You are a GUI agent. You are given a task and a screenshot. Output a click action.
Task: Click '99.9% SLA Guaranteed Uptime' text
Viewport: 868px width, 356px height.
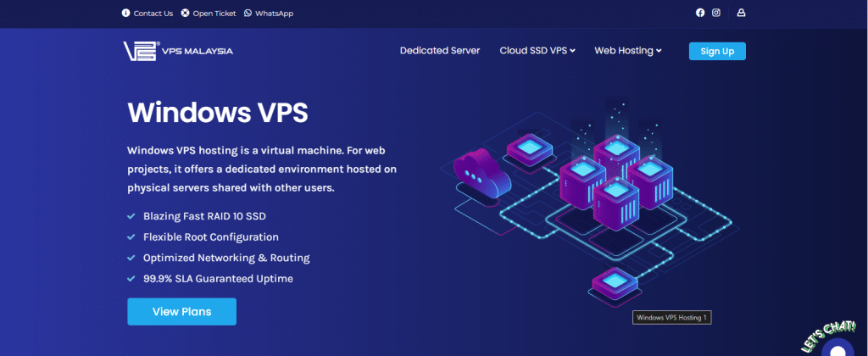[x=218, y=279]
